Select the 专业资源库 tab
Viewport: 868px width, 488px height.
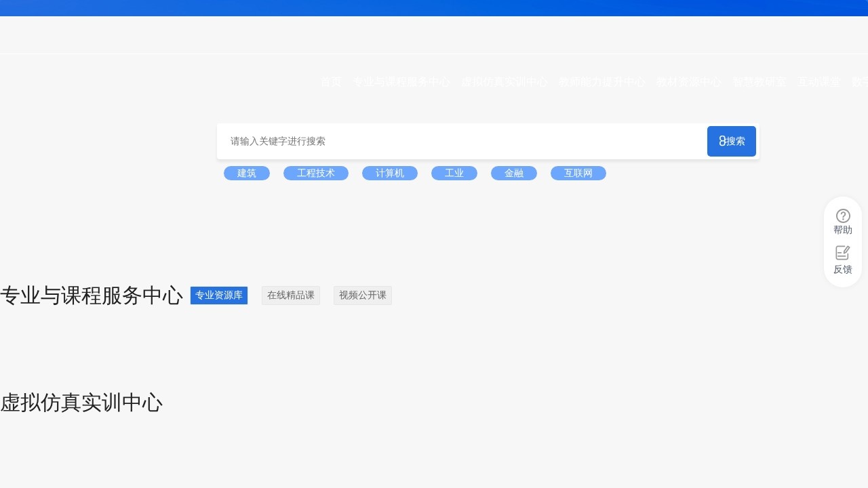(218, 295)
